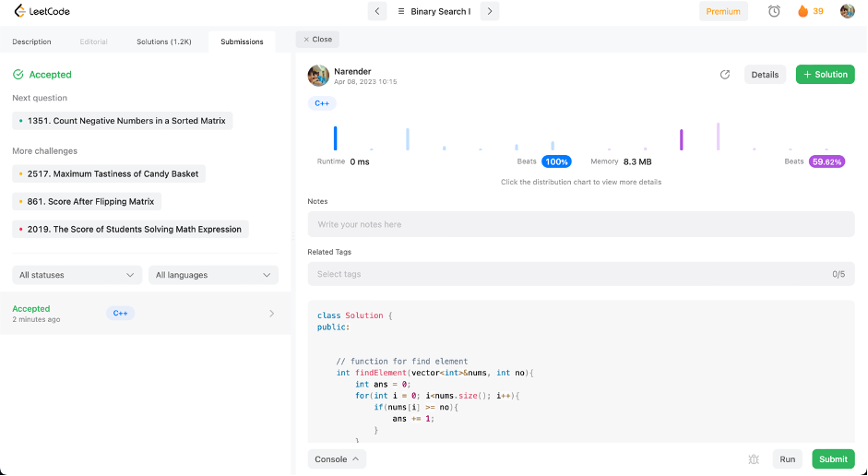Close the submission detail panel
Image resolution: width=868 pixels, height=476 pixels.
point(317,40)
